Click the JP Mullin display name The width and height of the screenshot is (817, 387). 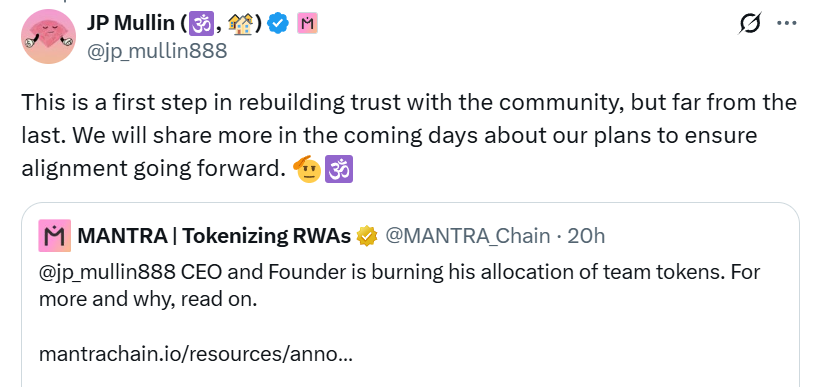[130, 23]
